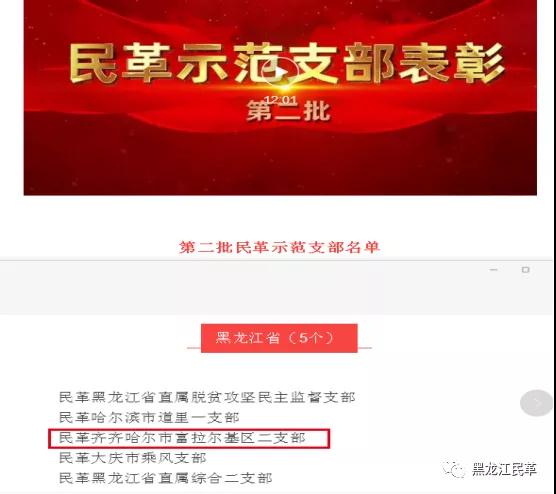This screenshot has width=556, height=494.
Task: Click the line right of 黑龙江省 banner
Action: click(x=365, y=348)
